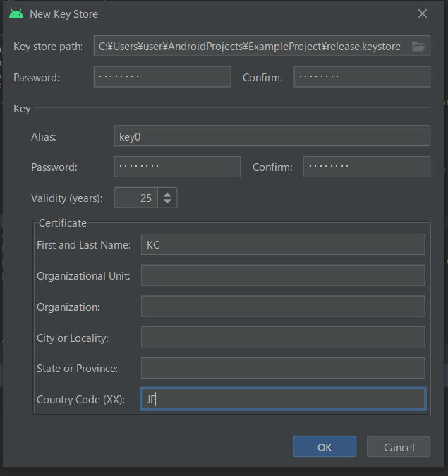Increase validity years with up arrow

167,195
